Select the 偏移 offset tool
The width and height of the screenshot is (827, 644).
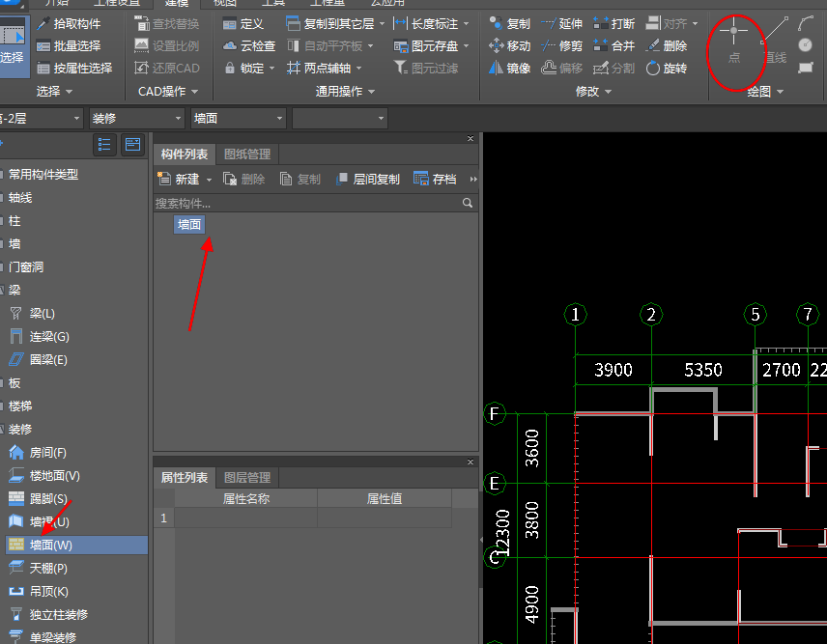(561, 68)
